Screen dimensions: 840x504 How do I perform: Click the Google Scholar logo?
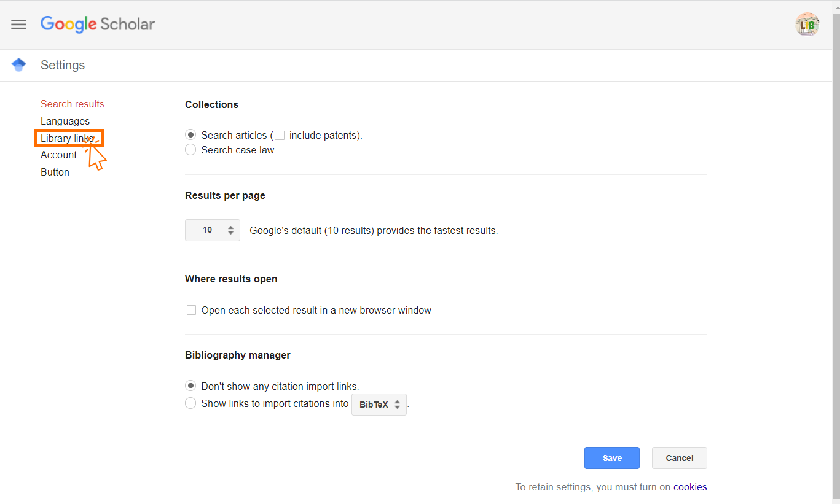(x=98, y=25)
